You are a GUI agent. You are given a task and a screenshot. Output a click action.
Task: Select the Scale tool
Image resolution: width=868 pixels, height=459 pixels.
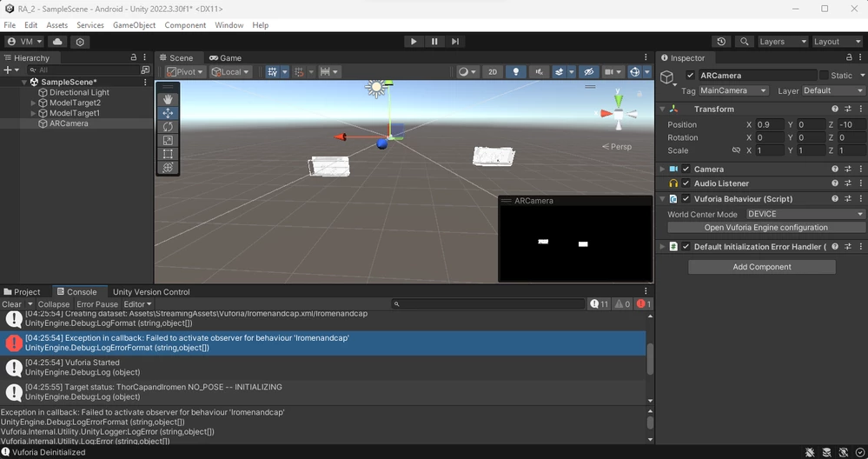pyautogui.click(x=168, y=141)
